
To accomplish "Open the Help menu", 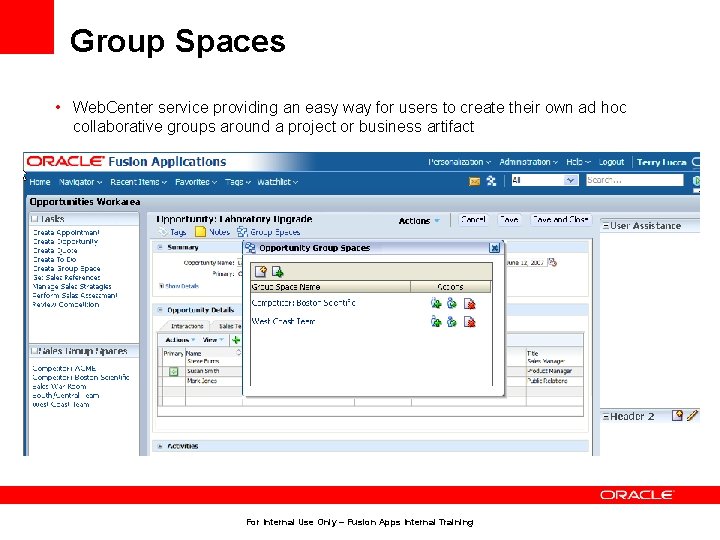I will (578, 162).
